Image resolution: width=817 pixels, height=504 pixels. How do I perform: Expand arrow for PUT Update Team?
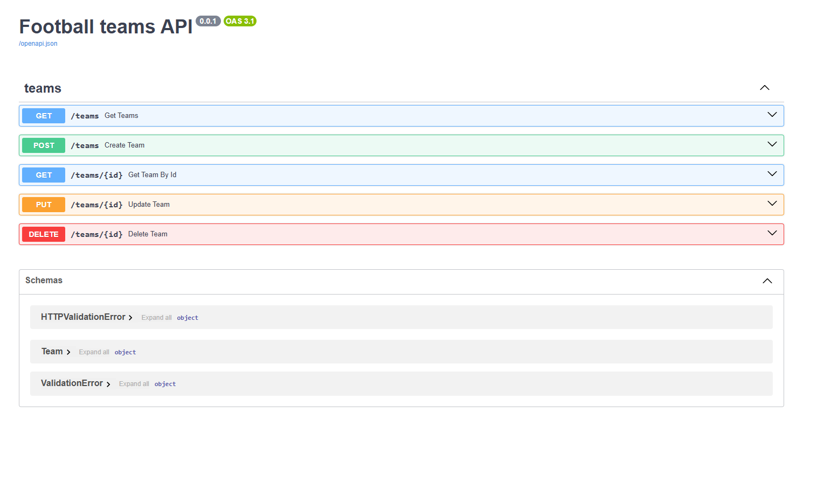(x=772, y=204)
